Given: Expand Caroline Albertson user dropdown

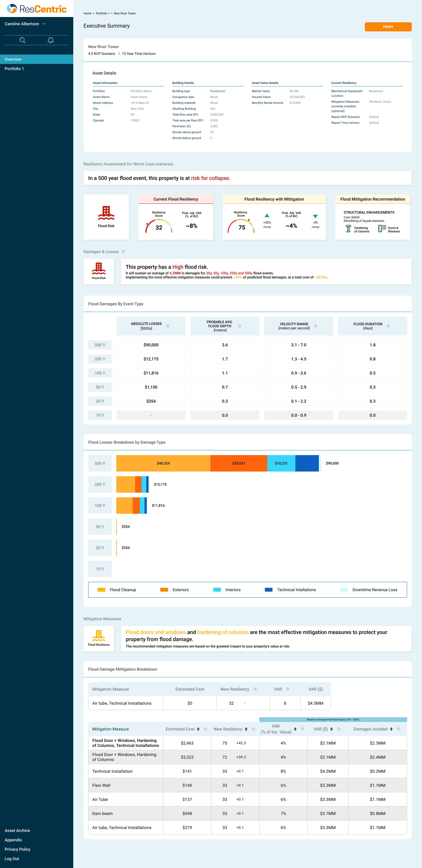Looking at the screenshot, I should 44,24.
